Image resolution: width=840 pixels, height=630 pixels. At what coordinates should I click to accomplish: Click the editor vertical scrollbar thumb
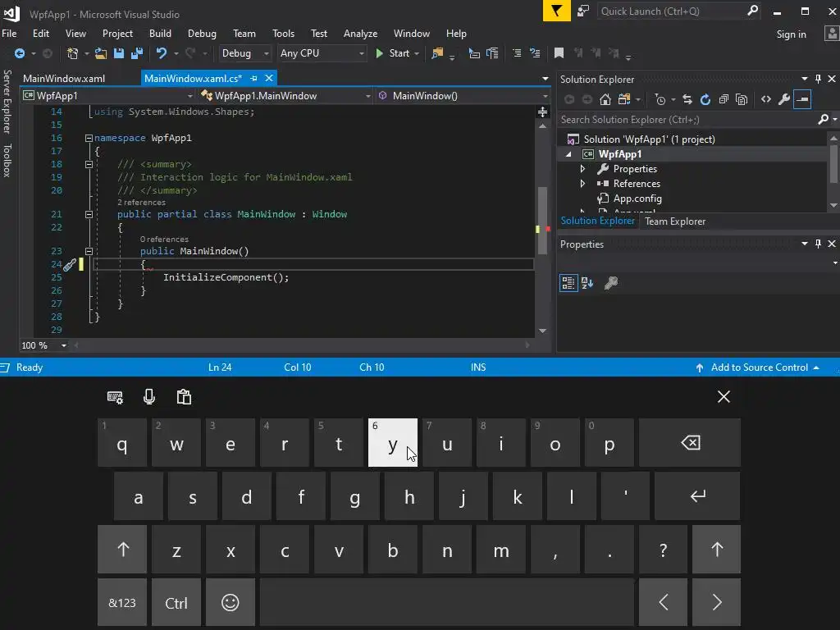coord(542,220)
